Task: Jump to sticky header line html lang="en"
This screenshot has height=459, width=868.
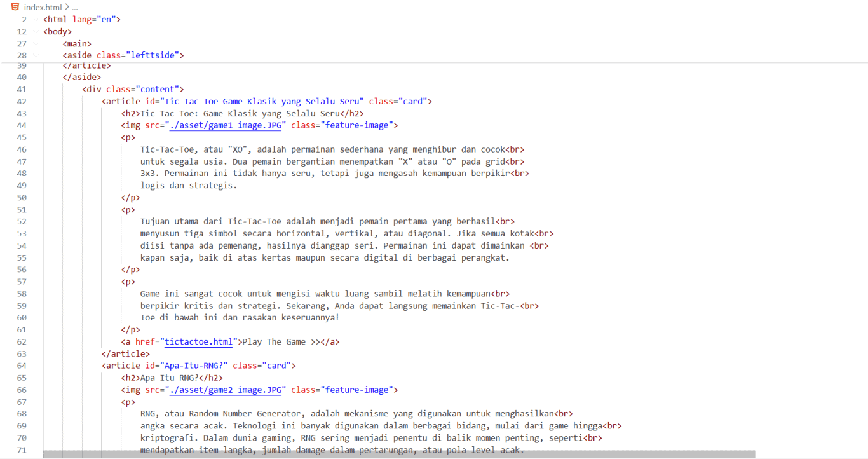Action: coord(81,20)
